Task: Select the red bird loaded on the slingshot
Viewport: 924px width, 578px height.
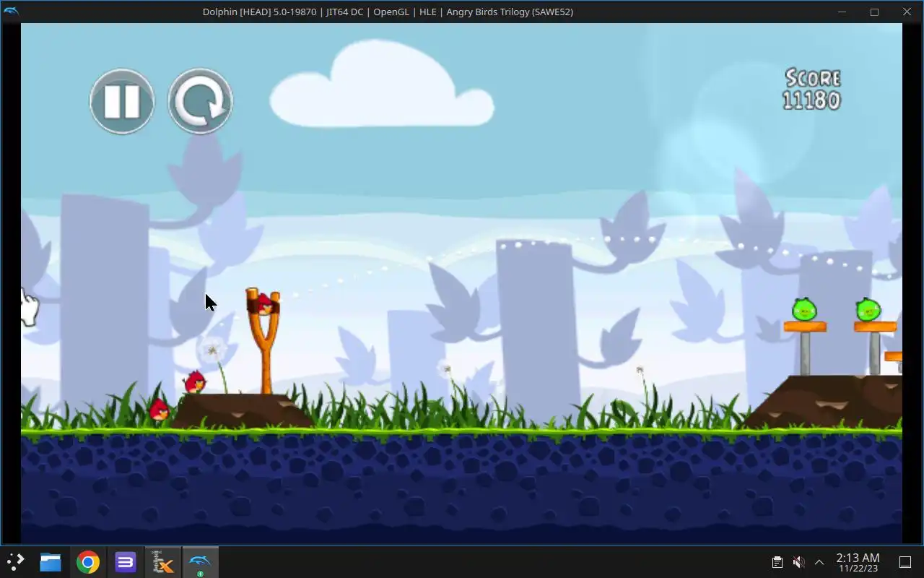Action: coord(266,304)
